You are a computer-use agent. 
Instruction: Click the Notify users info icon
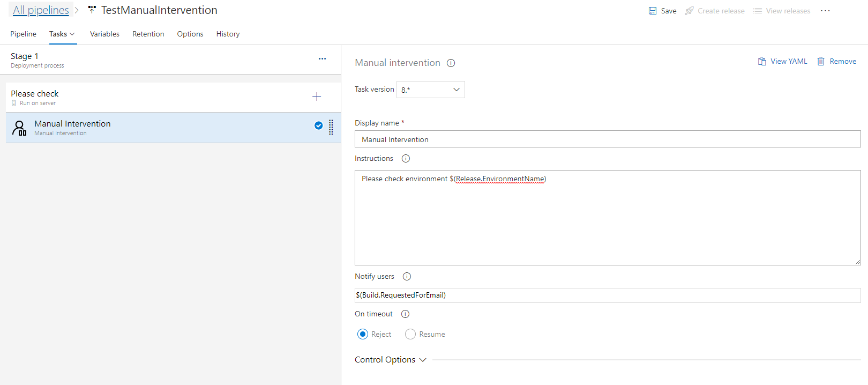[x=407, y=277]
